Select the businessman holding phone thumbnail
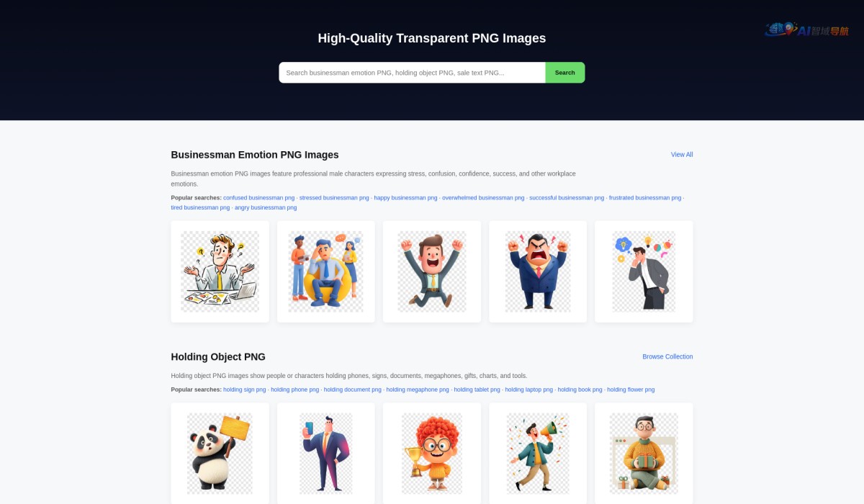The image size is (864, 504). click(x=325, y=454)
